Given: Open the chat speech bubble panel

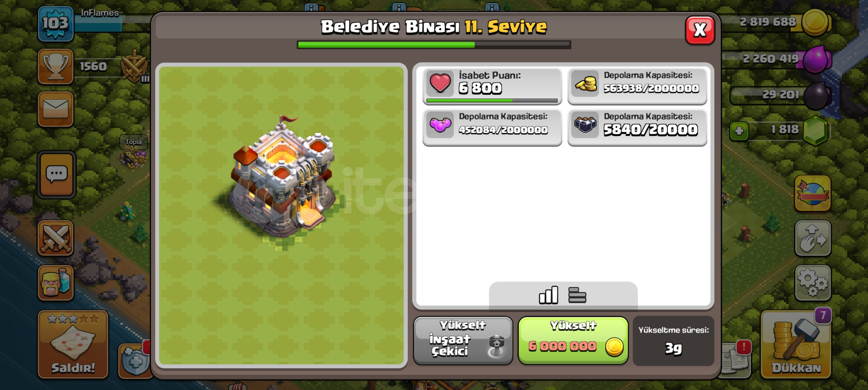Looking at the screenshot, I should coord(56,175).
